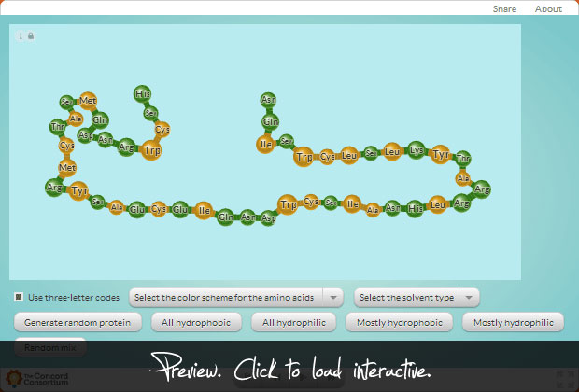Open the amino acid color scheme dropdown

click(236, 298)
